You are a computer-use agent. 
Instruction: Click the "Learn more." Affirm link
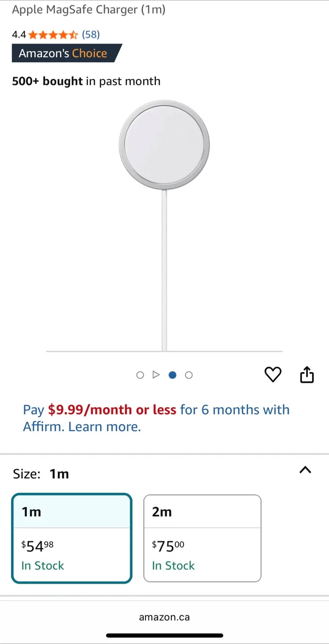(x=105, y=427)
